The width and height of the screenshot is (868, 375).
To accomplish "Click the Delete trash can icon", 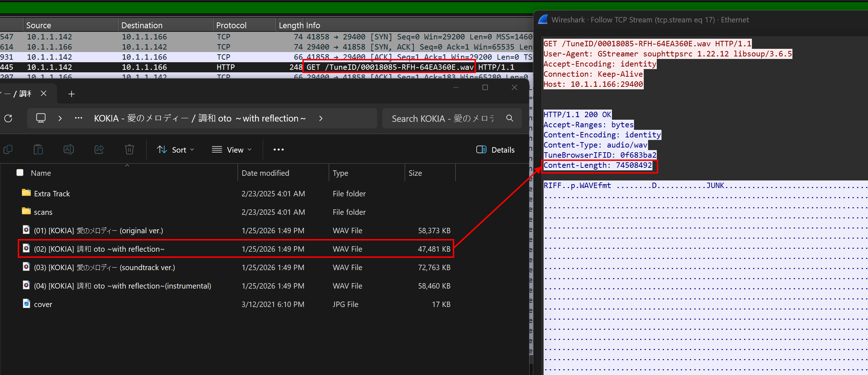I will [129, 149].
